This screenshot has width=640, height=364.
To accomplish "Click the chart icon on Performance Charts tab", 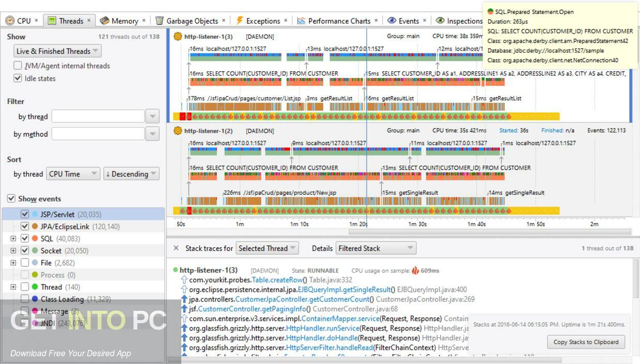I will [x=302, y=20].
